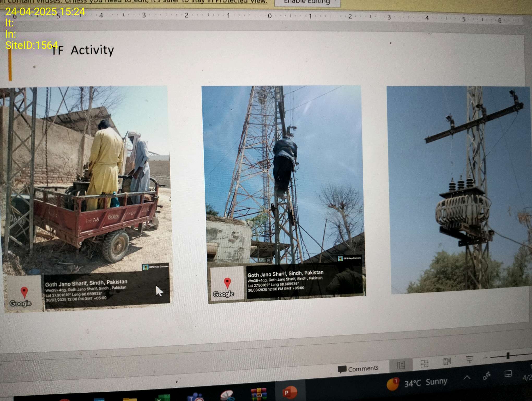Click the zoom out minus button
The image size is (532, 401).
[485, 357]
